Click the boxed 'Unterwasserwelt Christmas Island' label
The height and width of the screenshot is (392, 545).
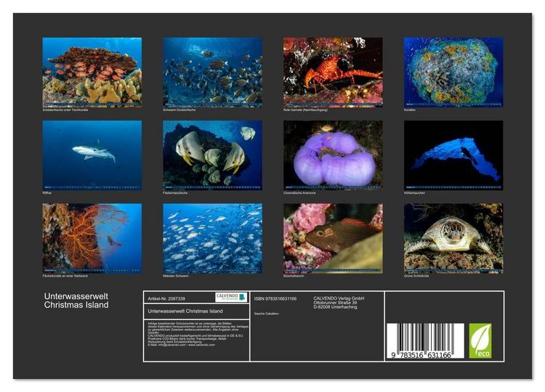185,311
